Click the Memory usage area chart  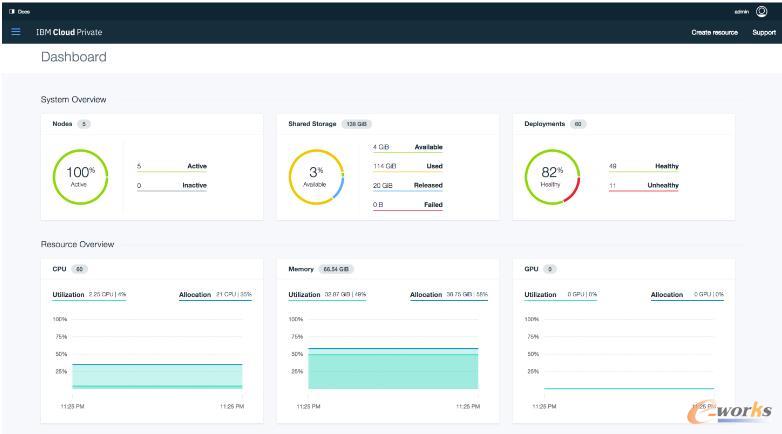click(392, 368)
